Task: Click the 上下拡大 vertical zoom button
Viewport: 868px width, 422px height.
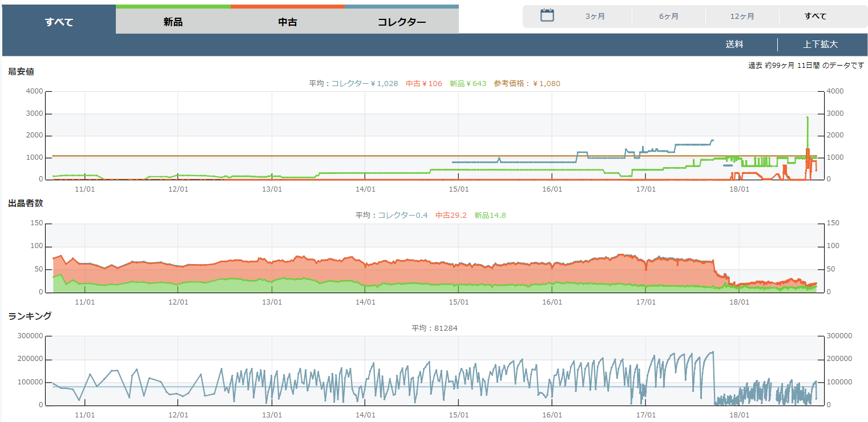Action: pos(820,44)
